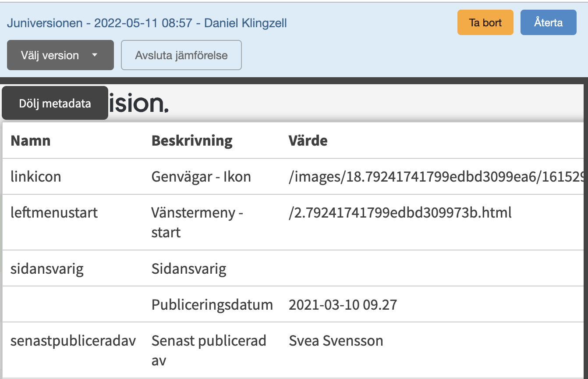588x379 pixels.
Task: Click the Återta button
Action: coord(548,22)
